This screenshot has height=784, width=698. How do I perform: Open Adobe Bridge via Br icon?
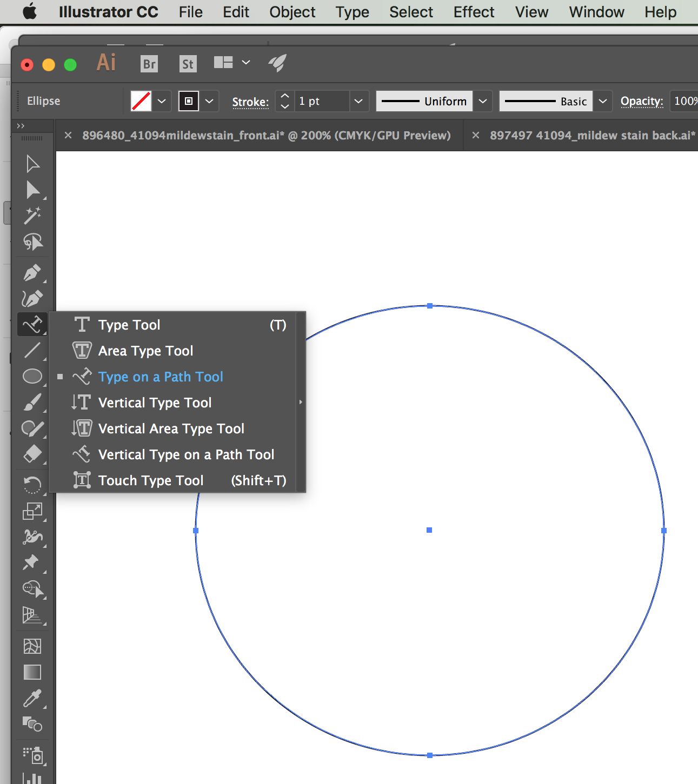[x=149, y=64]
